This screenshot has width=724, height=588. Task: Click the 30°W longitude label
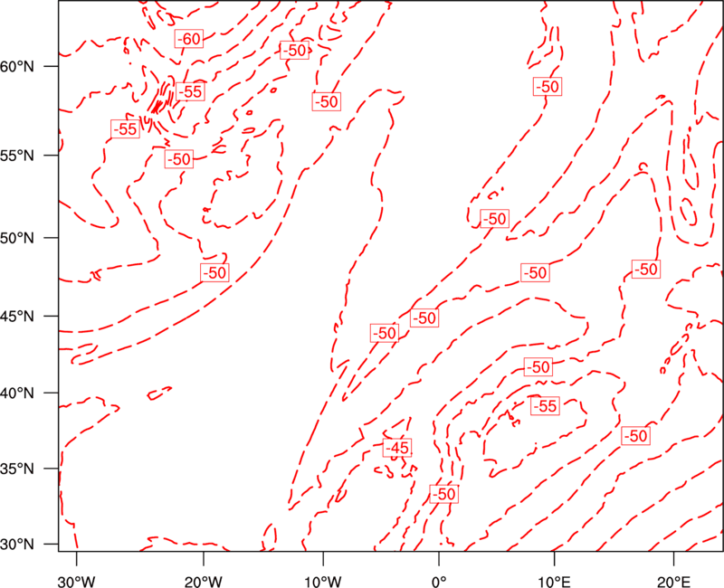coord(77,582)
